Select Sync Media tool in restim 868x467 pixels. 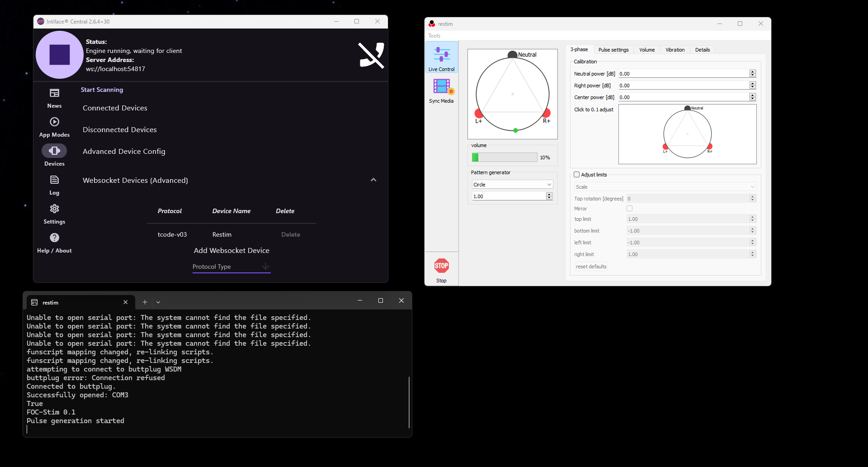[x=441, y=91]
